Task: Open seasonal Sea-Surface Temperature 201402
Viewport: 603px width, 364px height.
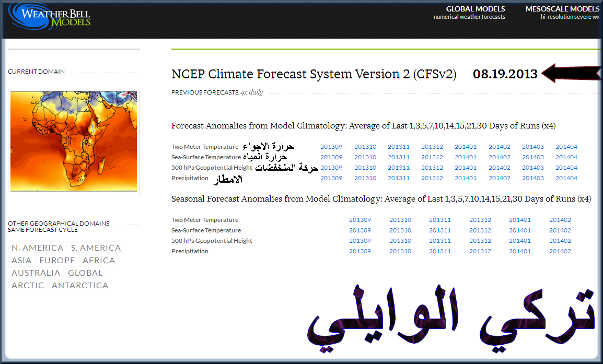Action: click(x=560, y=230)
